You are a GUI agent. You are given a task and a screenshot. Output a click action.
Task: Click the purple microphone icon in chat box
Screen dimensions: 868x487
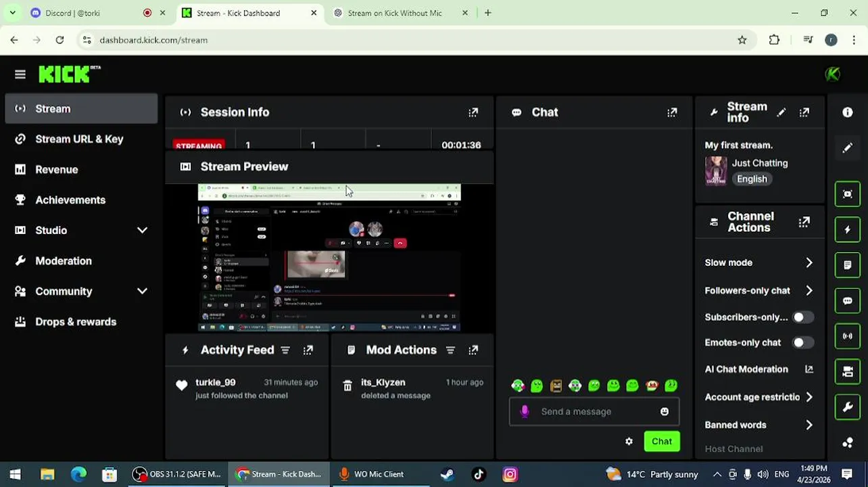point(525,411)
